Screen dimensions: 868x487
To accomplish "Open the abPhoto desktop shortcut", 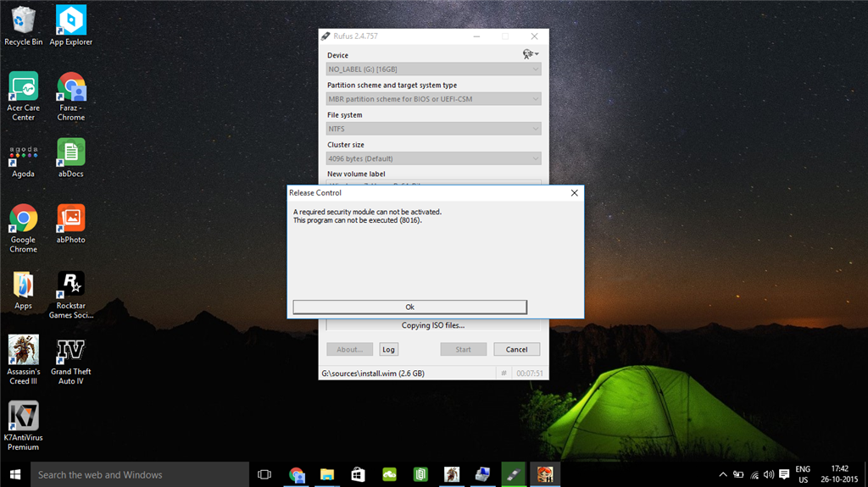I will (x=71, y=224).
